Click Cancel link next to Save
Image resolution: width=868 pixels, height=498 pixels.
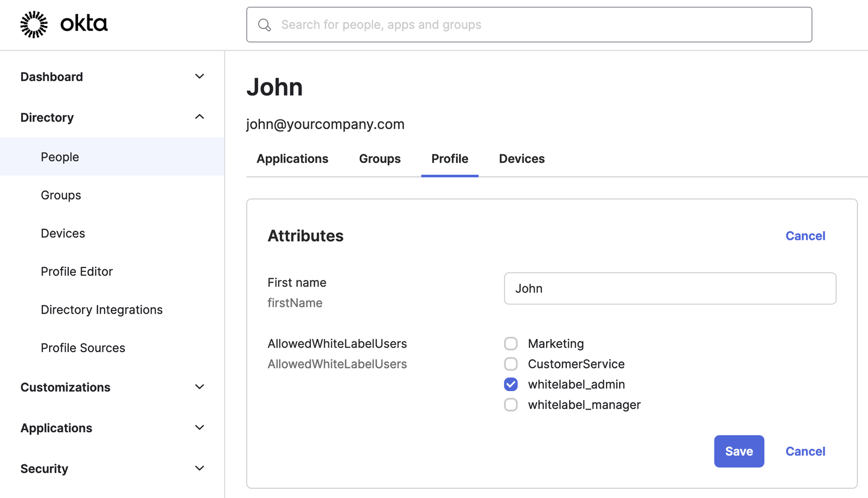(x=805, y=451)
